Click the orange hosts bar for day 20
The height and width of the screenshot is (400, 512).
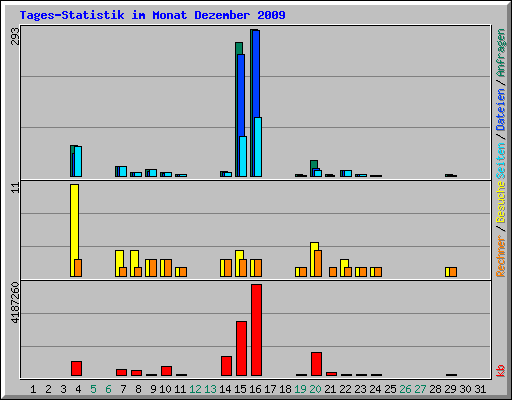pos(318,263)
